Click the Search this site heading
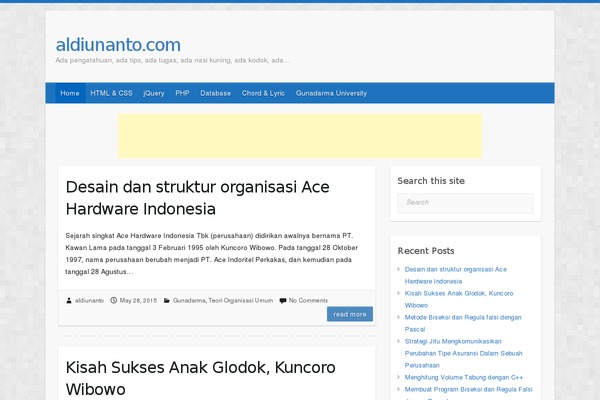 [431, 181]
